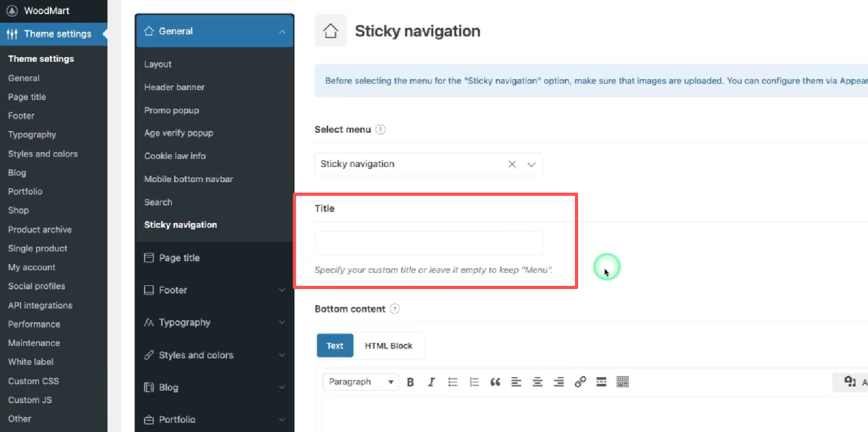This screenshot has height=432, width=868.
Task: Expand the Blog section in the settings panel
Action: (x=215, y=387)
